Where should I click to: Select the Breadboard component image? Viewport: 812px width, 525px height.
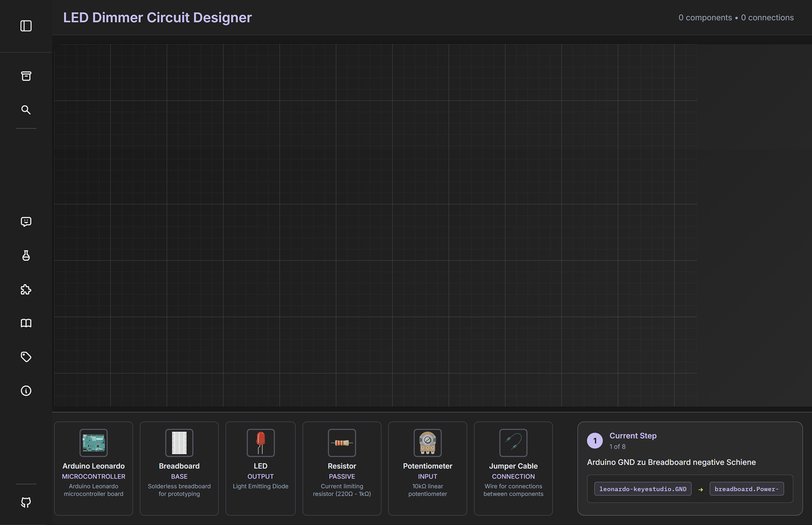(x=179, y=443)
